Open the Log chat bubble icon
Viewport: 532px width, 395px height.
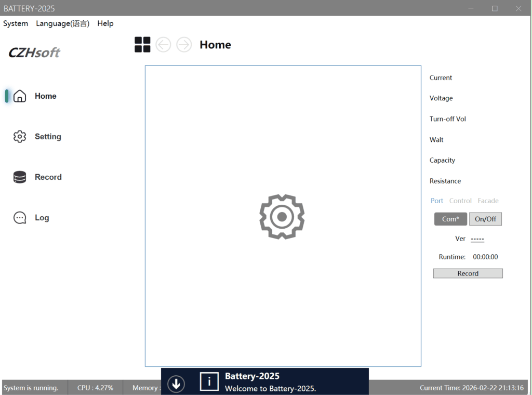coord(20,218)
